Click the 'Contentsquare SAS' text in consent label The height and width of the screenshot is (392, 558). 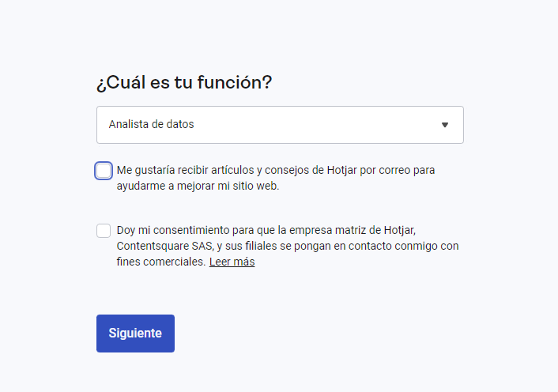[x=164, y=246]
